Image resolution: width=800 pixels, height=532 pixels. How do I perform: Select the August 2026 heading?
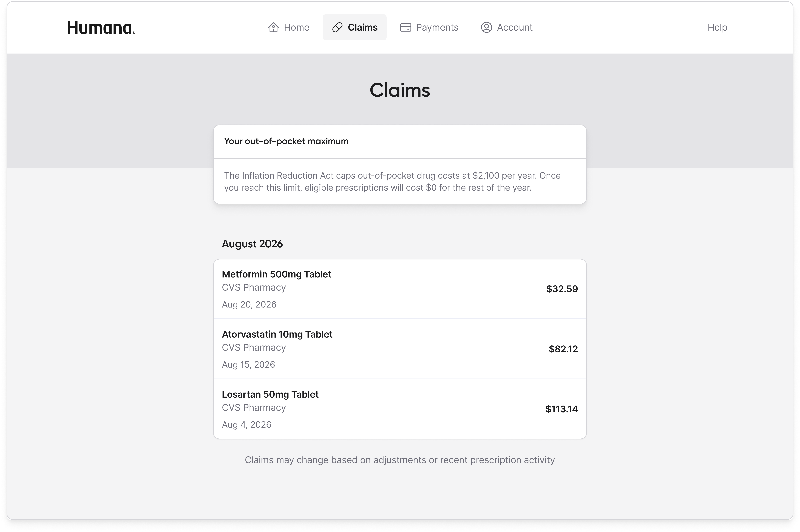252,244
